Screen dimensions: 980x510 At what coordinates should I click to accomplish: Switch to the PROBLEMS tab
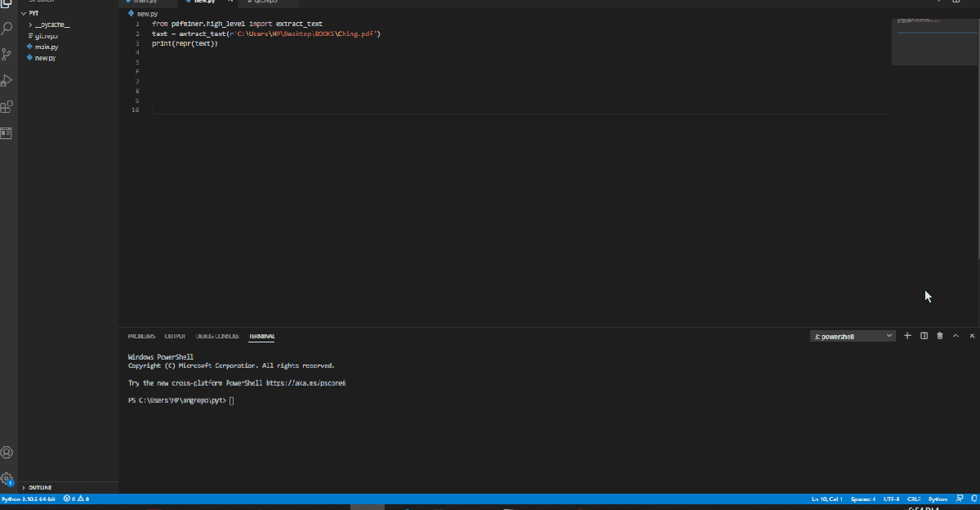coord(141,336)
